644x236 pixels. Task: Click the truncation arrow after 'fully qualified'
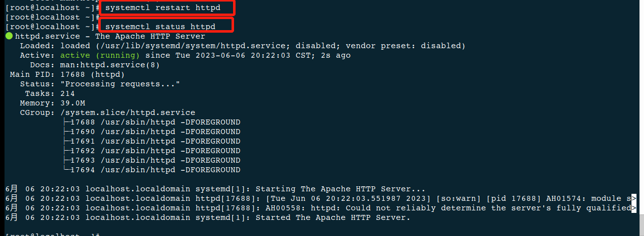634,208
